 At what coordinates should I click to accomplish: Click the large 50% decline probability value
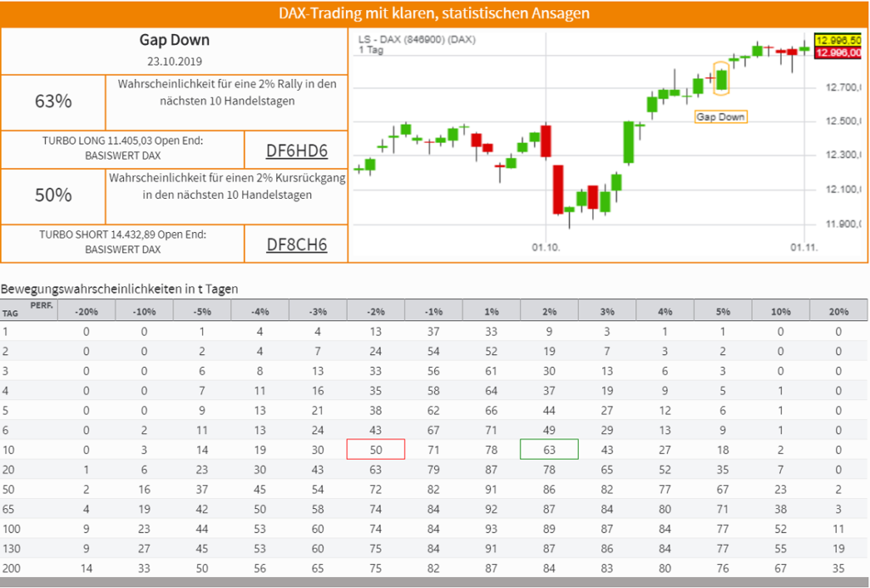tap(54, 195)
